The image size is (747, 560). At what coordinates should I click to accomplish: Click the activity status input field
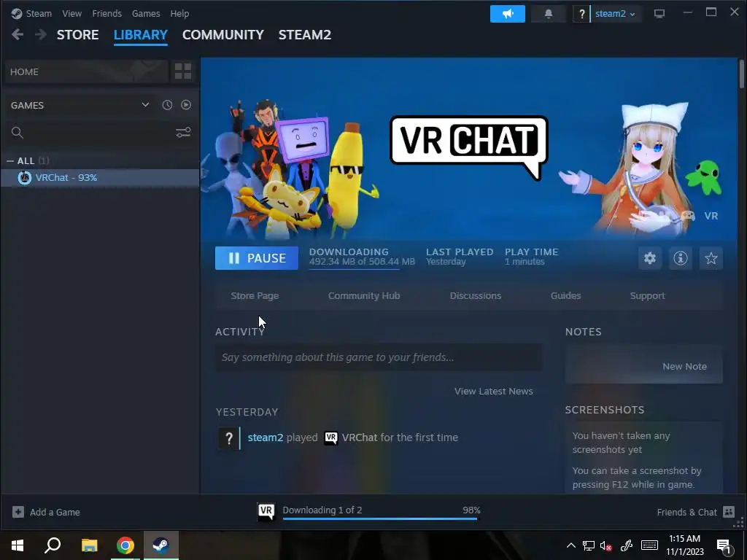point(379,357)
